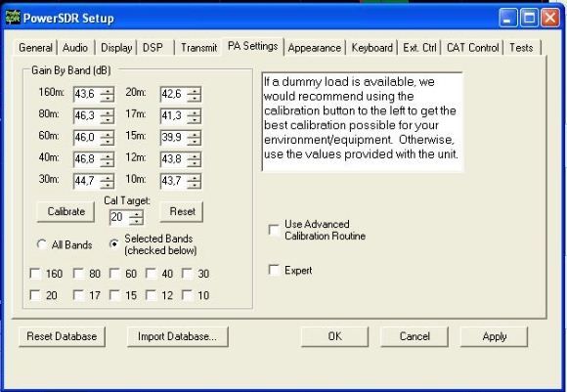
Task: Check the 15 band checkbox
Action: click(114, 295)
